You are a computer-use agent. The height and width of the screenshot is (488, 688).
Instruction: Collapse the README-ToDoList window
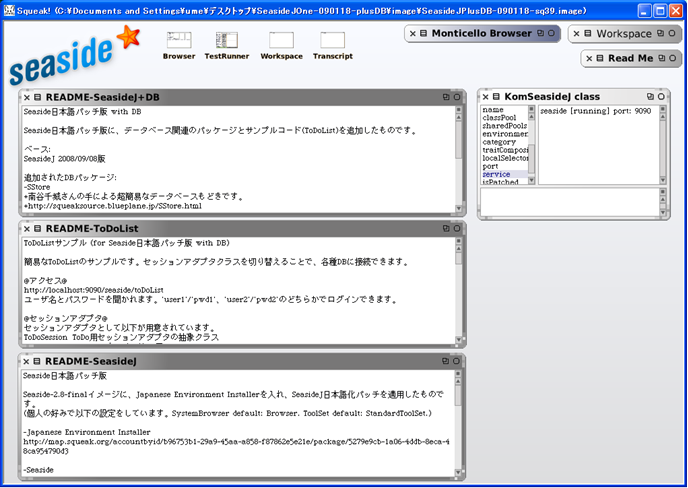point(457,228)
